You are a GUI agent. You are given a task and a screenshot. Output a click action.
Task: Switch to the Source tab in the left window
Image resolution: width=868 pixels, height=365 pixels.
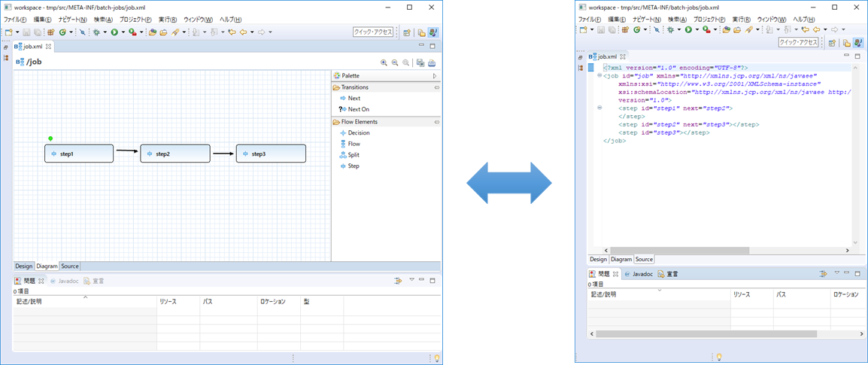[x=69, y=266]
